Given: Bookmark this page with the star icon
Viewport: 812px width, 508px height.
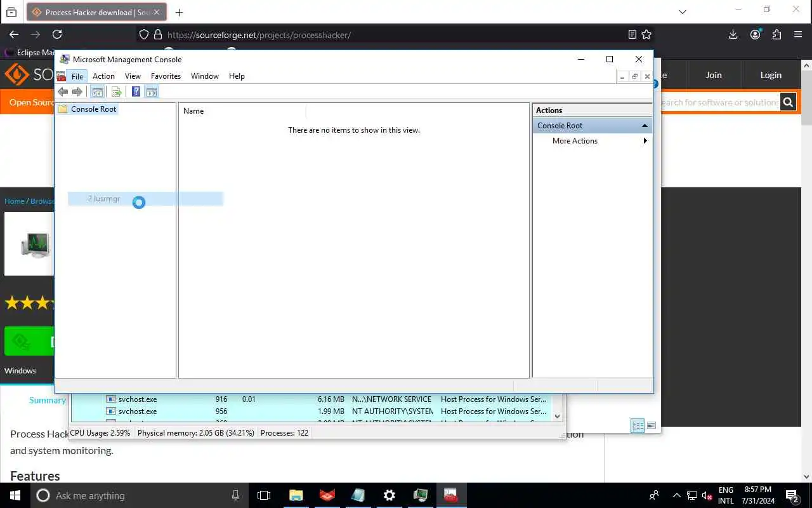Looking at the screenshot, I should click(x=646, y=35).
